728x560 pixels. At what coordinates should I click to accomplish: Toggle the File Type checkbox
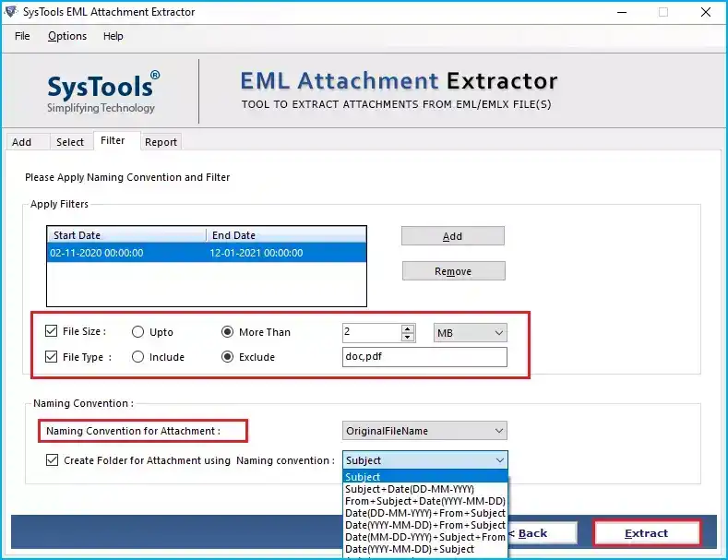[x=51, y=357]
